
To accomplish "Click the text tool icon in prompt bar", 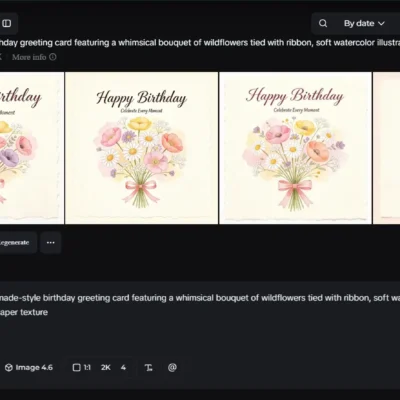I will tap(148, 368).
